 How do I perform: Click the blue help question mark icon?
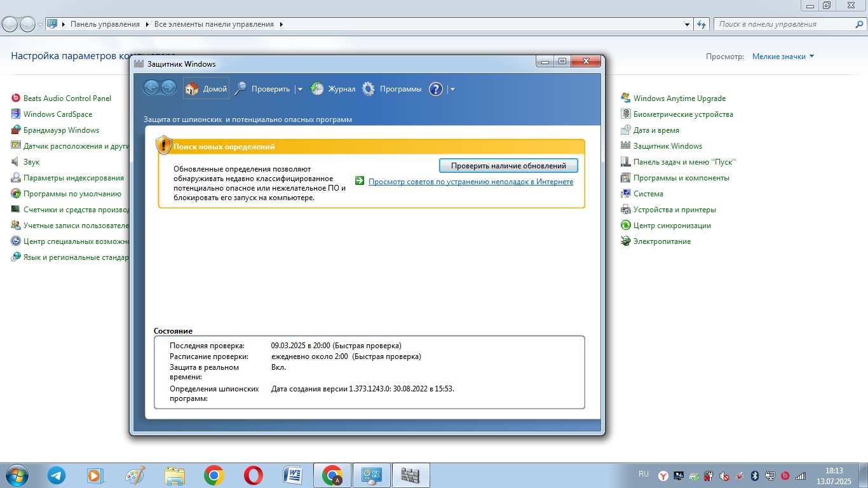[x=435, y=89]
